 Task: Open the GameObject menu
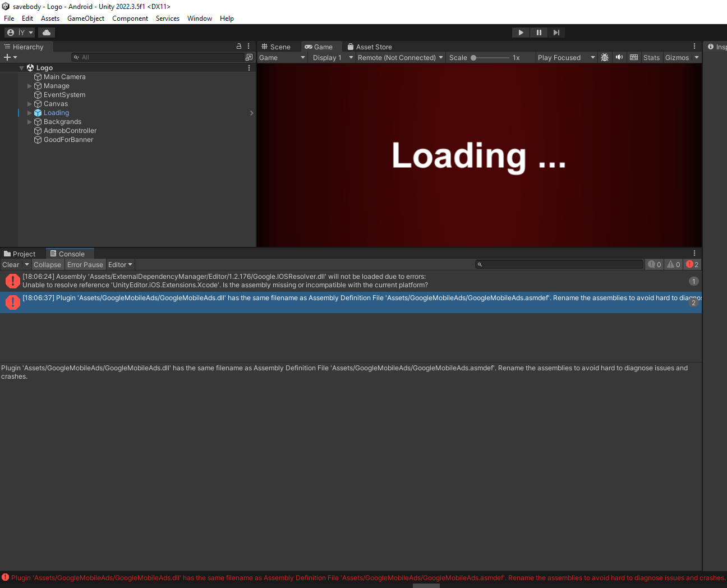click(x=86, y=19)
